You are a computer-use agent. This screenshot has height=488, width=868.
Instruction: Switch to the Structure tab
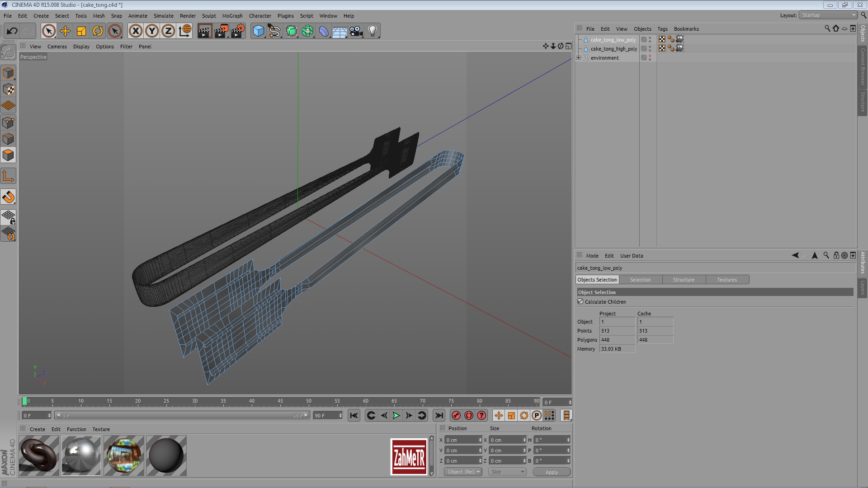[x=683, y=280]
